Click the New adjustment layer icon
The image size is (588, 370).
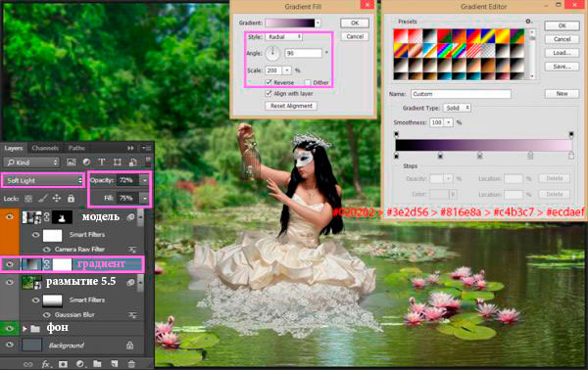(80, 364)
